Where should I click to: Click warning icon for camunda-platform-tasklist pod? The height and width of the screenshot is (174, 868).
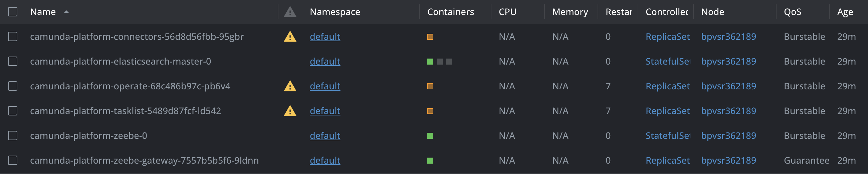(x=290, y=111)
